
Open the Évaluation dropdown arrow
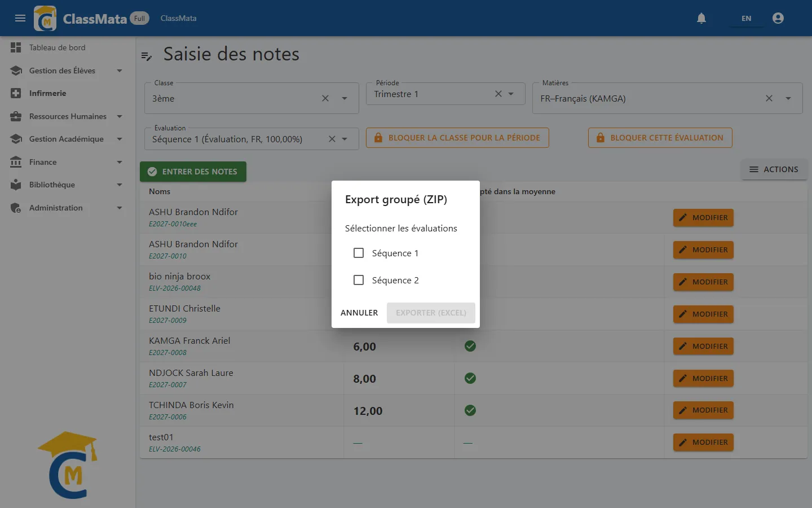(x=345, y=139)
